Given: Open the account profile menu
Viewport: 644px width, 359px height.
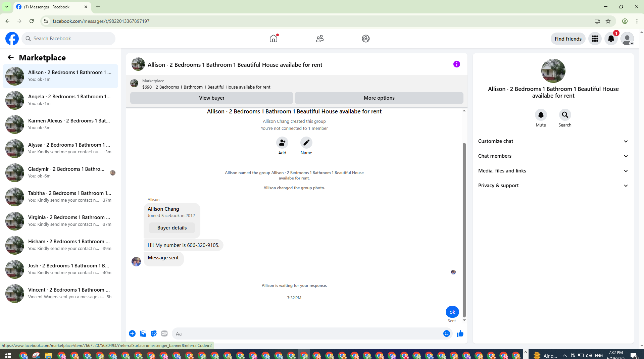Looking at the screenshot, I should coord(627,39).
